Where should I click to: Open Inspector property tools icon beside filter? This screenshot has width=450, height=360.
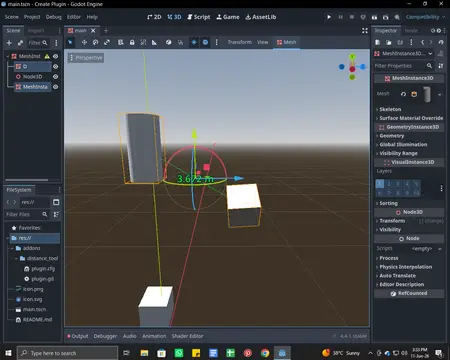[441, 66]
